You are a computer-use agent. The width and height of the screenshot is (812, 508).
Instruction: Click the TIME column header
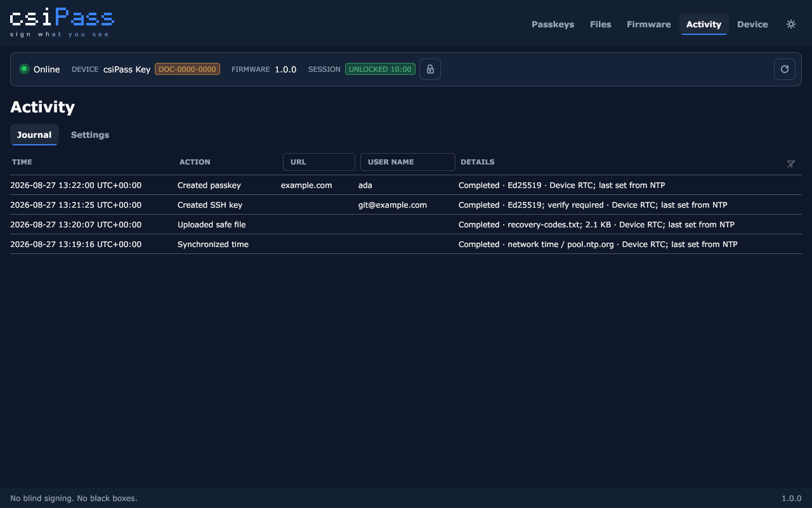tap(22, 162)
